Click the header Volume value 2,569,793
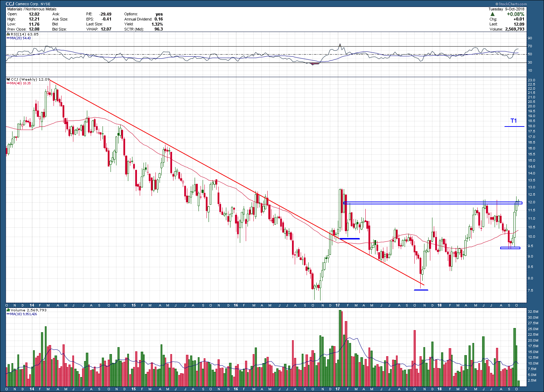 (x=515, y=29)
